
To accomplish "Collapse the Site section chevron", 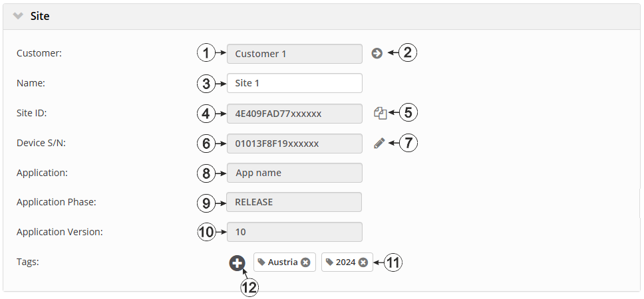I will click(18, 16).
